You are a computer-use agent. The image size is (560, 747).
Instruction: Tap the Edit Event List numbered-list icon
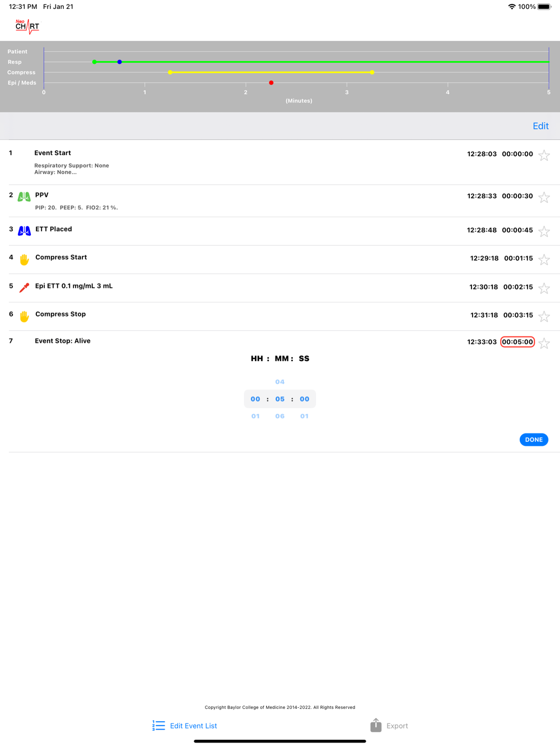pyautogui.click(x=158, y=726)
